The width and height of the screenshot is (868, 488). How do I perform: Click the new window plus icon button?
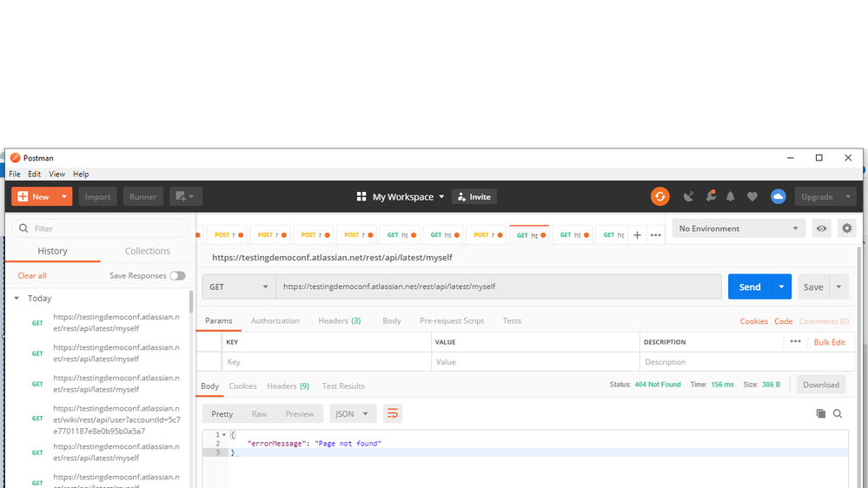click(x=185, y=196)
